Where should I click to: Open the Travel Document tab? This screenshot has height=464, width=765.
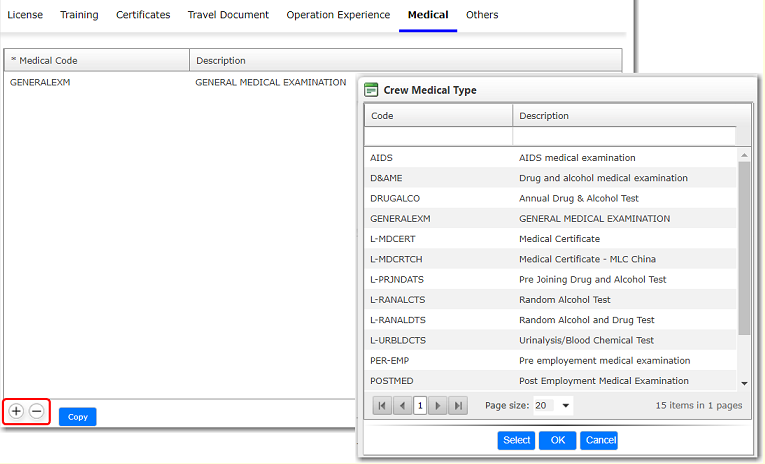(x=228, y=15)
